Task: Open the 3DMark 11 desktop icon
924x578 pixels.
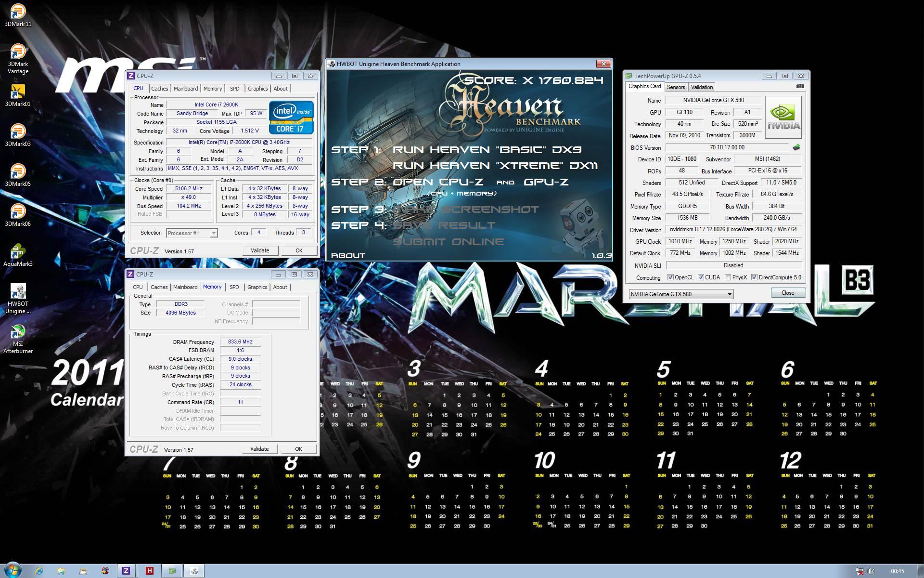Action: pyautogui.click(x=18, y=15)
